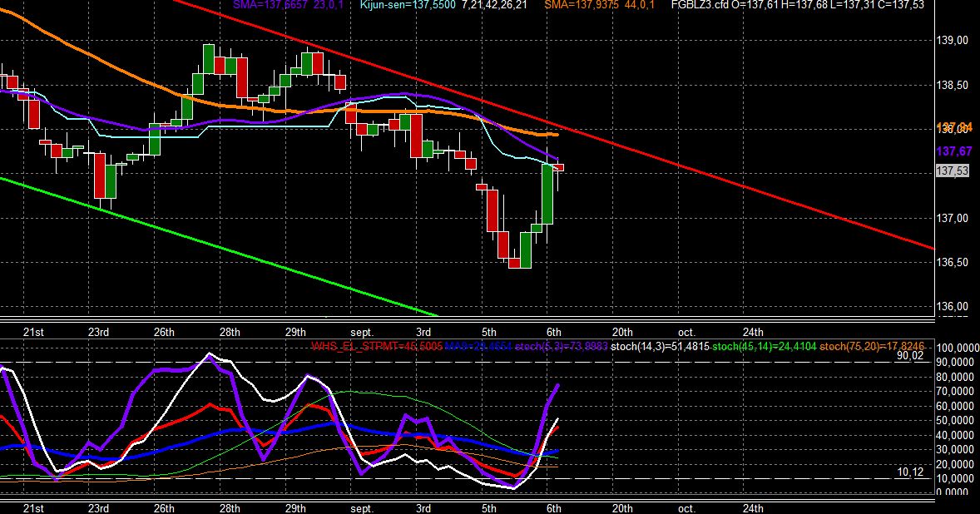Image resolution: width=980 pixels, height=514 pixels.
Task: Click sept. on the bottom indicator date axis
Action: tap(362, 508)
